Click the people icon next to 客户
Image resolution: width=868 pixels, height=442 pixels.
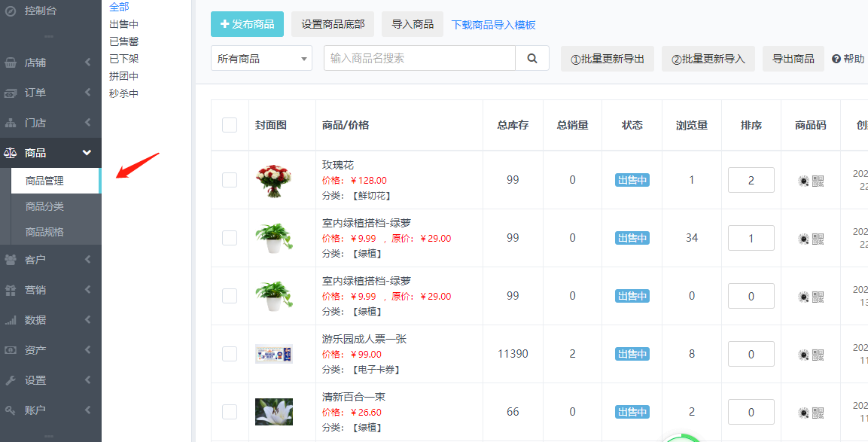10,260
